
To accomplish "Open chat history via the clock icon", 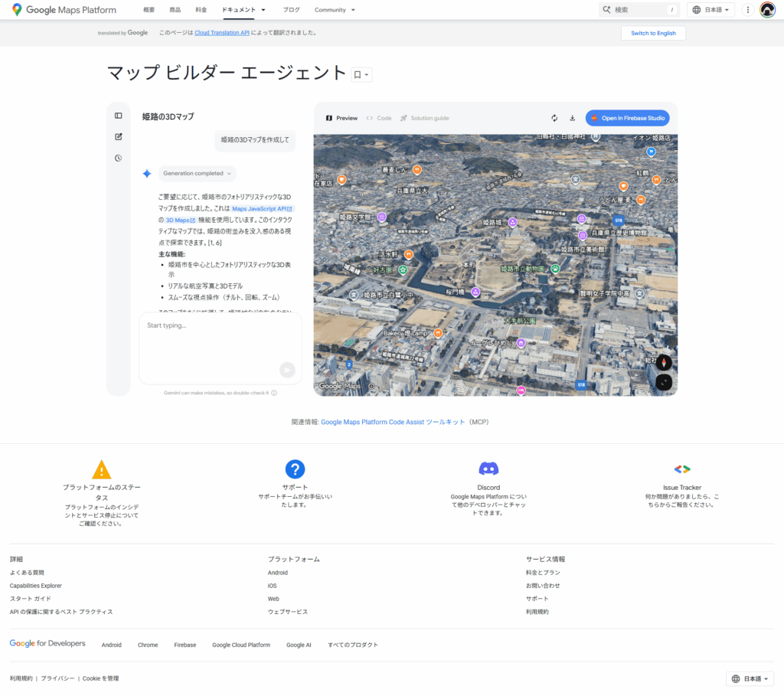I will tap(118, 157).
